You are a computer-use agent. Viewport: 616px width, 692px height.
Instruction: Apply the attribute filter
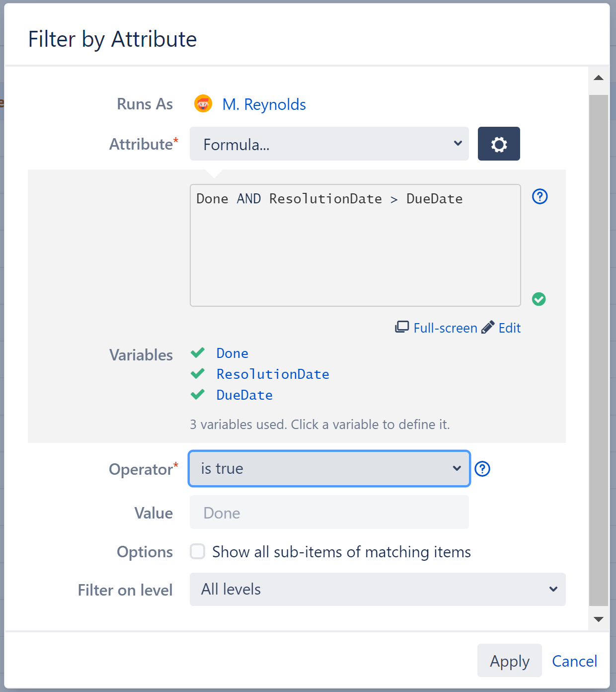[x=509, y=661]
